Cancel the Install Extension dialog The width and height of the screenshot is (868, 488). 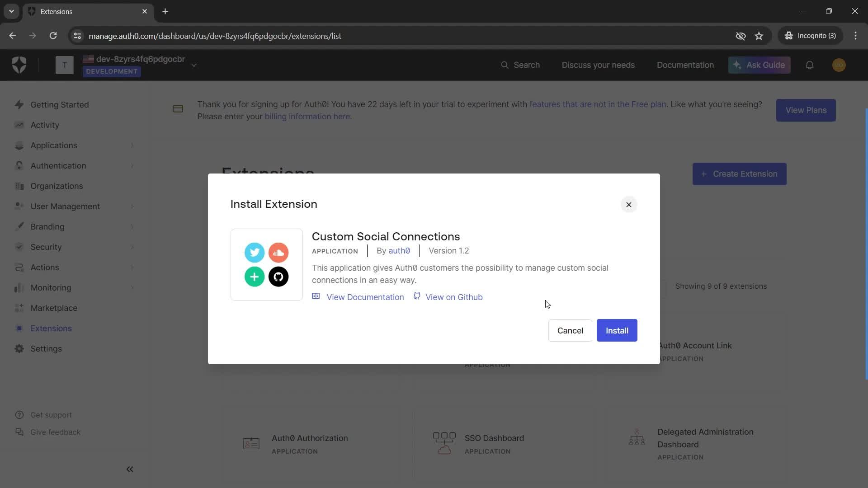(570, 330)
